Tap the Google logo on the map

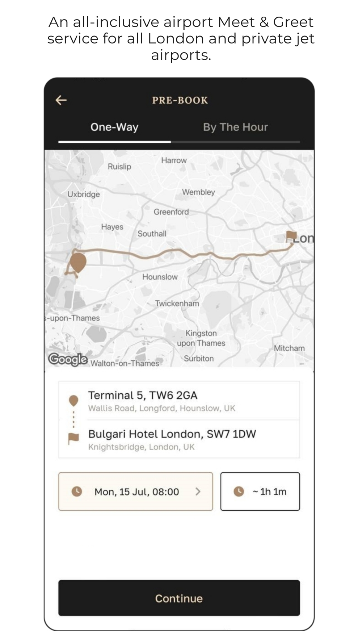point(68,359)
